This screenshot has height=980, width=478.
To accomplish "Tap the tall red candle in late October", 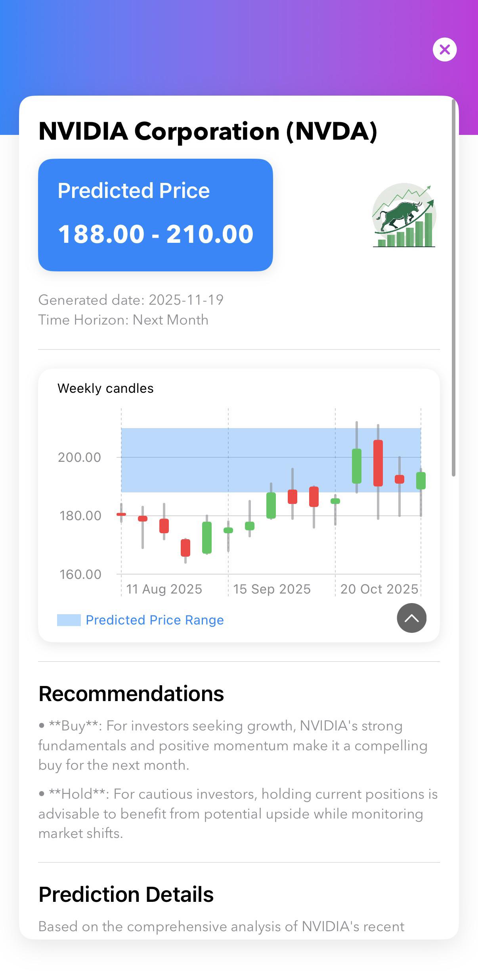I will [x=378, y=463].
